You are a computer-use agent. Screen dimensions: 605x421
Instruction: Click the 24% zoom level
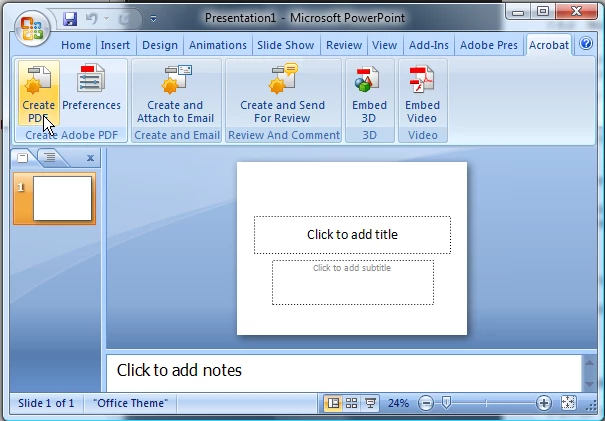tap(398, 403)
